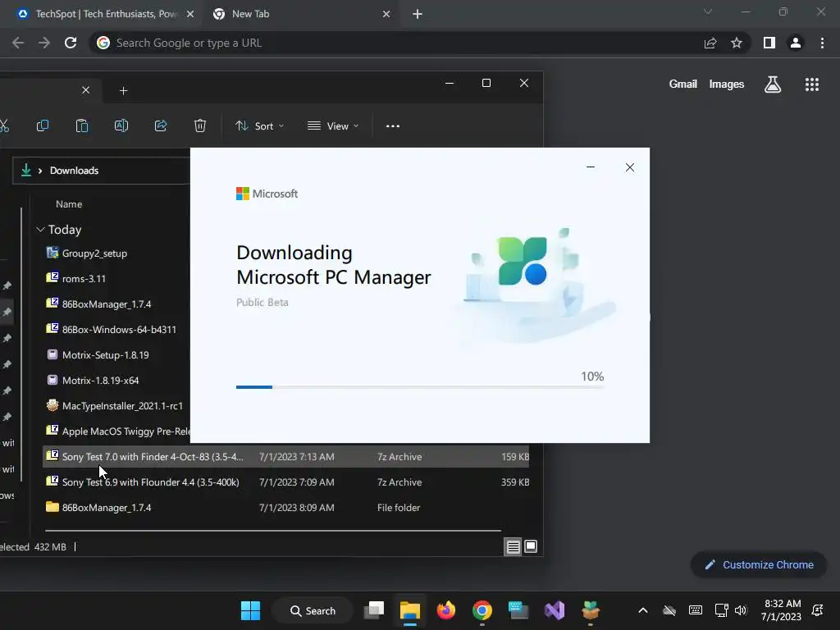Select the Groupy2_setup file
This screenshot has height=630, width=840.
pyautogui.click(x=94, y=253)
